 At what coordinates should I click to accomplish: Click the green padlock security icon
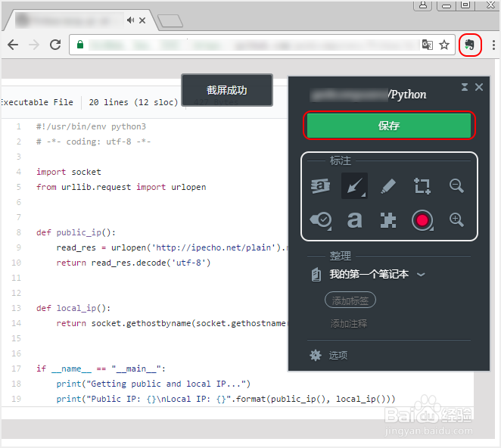pos(80,45)
